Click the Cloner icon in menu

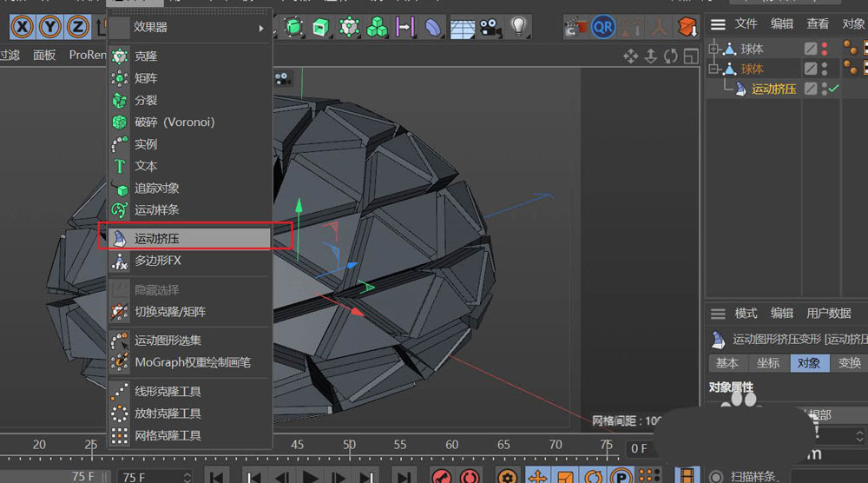point(120,56)
